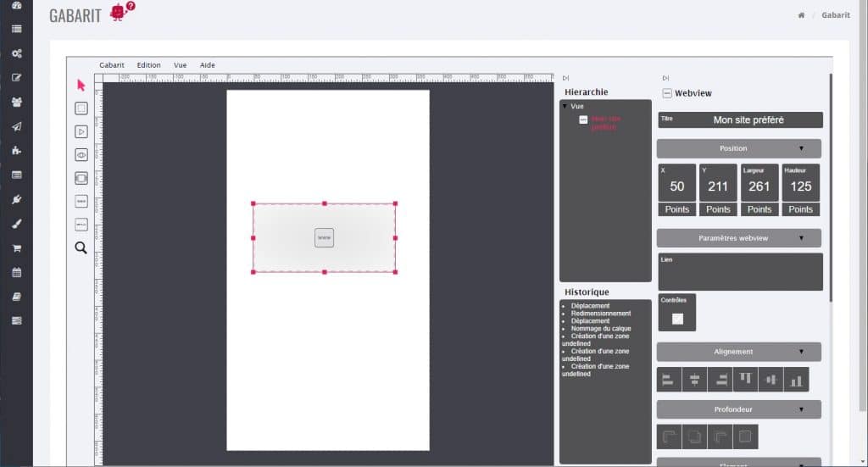Select the www webview zone tool
The image size is (868, 467).
pyautogui.click(x=81, y=202)
